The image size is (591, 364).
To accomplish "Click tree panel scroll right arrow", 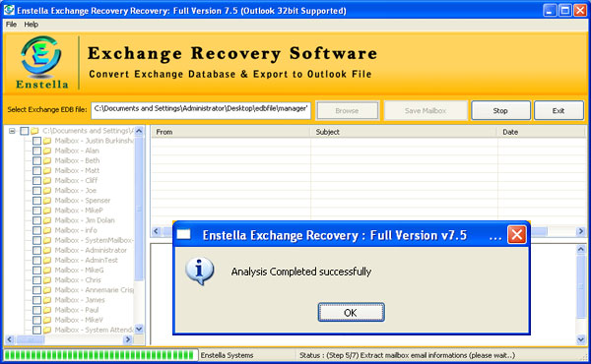I will (x=128, y=339).
